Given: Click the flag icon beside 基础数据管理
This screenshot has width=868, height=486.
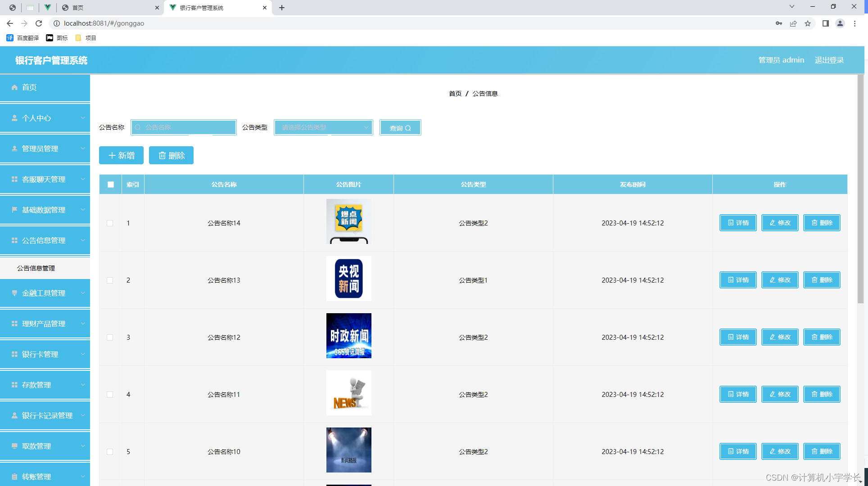Looking at the screenshot, I should [x=15, y=210].
